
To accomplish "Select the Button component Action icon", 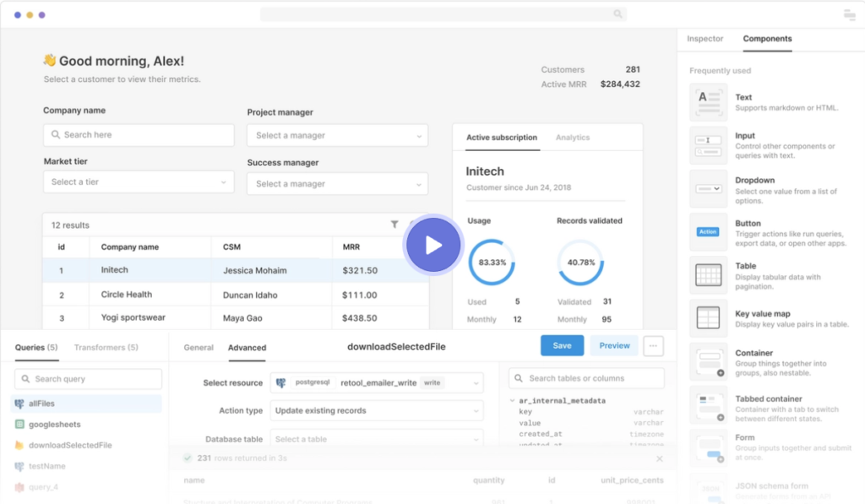I will (709, 231).
